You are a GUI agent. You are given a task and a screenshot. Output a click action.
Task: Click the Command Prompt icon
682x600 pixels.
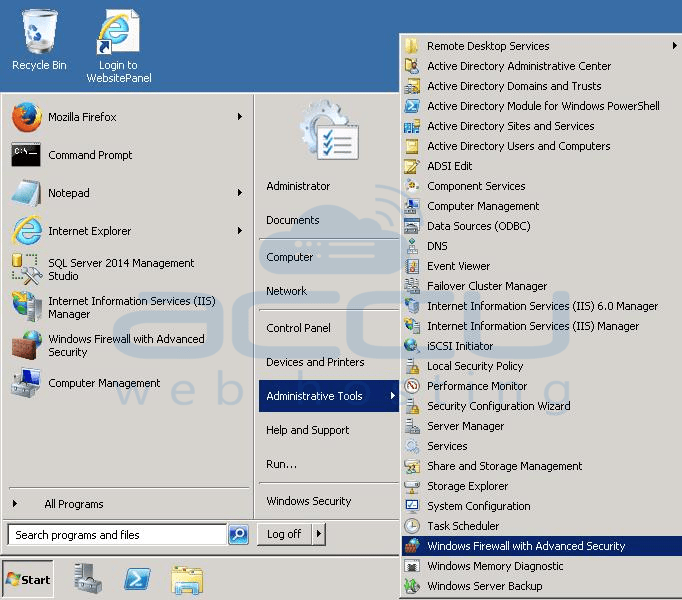tap(26, 155)
